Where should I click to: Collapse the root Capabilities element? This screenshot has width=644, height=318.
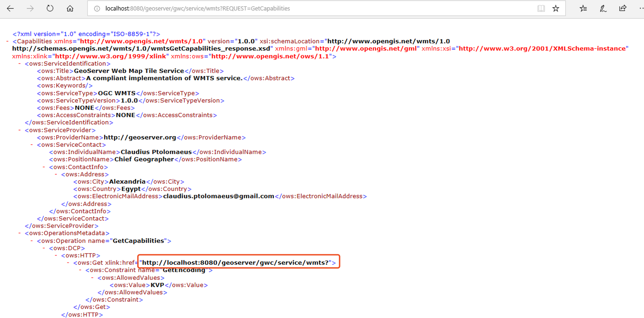(8, 41)
